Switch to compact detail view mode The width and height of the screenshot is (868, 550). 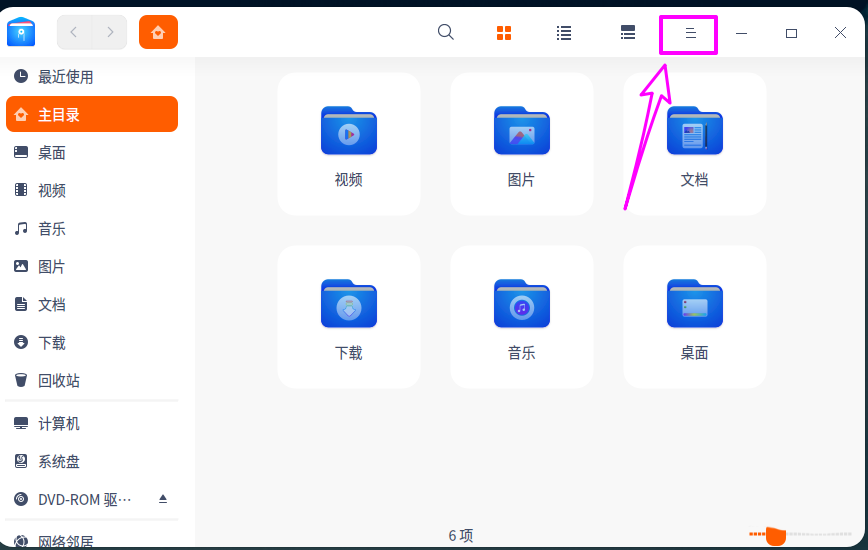tap(628, 33)
